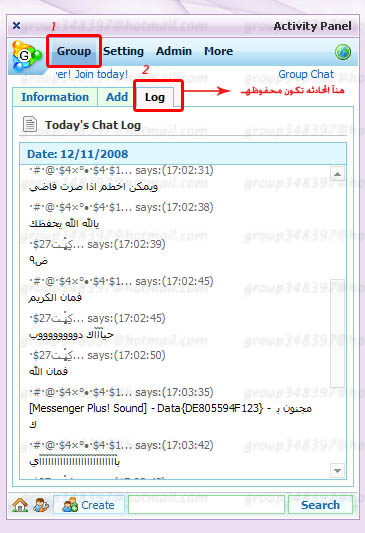The height and width of the screenshot is (533, 365).
Task: Click the chat log scroll-up arrow
Action: coord(337,174)
